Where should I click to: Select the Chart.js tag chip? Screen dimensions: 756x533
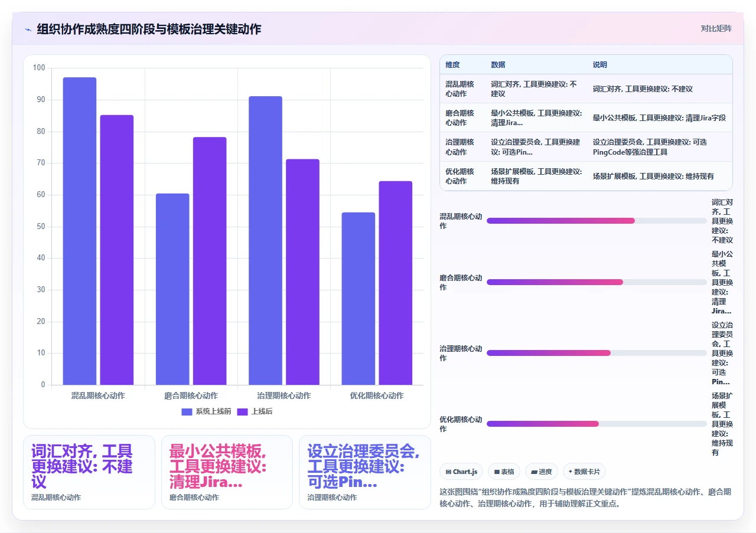point(461,472)
